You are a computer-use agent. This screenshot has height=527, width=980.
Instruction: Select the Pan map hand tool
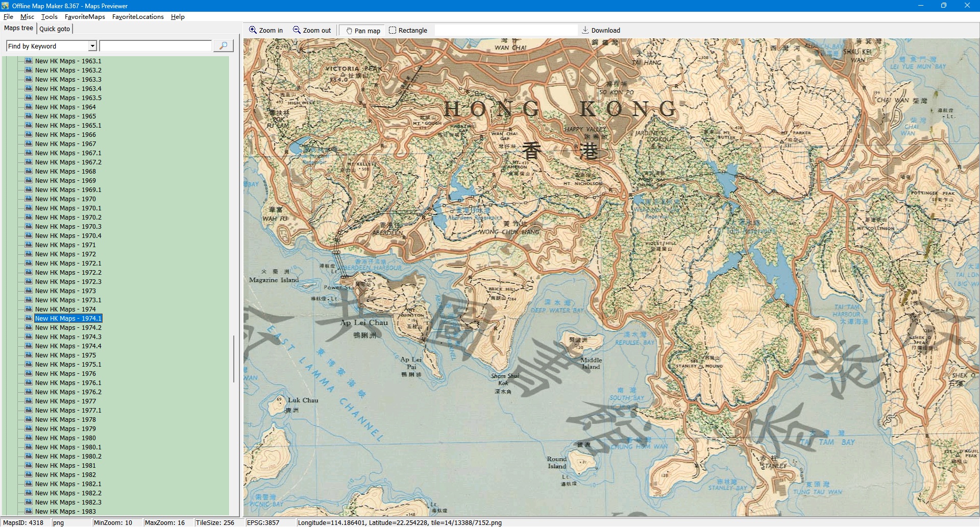(350, 31)
